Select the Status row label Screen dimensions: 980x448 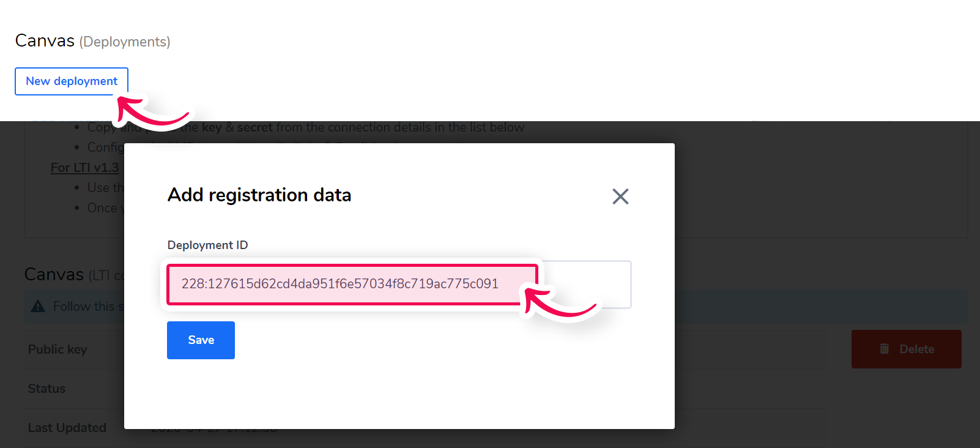coord(46,389)
